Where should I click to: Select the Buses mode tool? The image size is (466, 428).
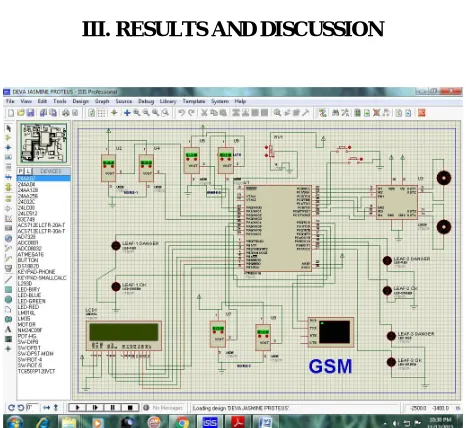click(9, 177)
